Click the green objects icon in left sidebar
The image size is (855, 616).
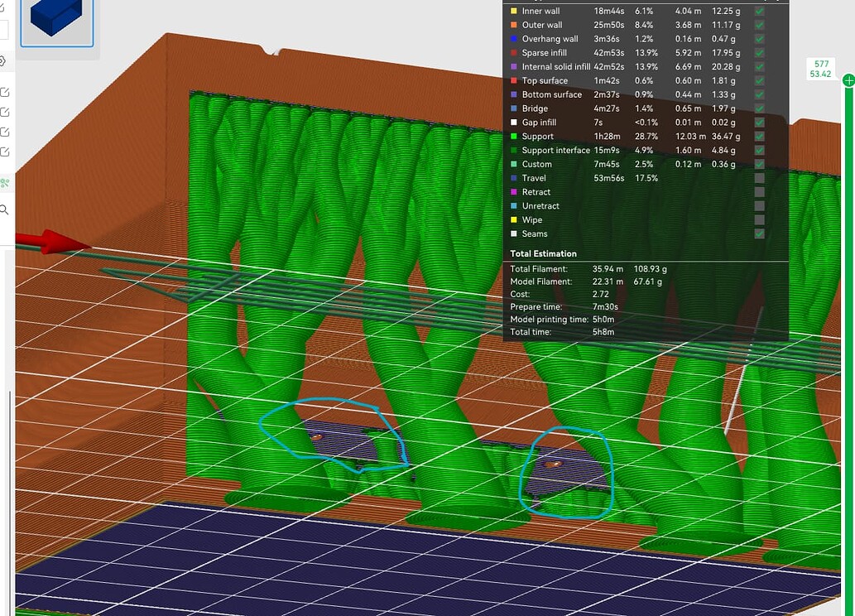(4, 183)
